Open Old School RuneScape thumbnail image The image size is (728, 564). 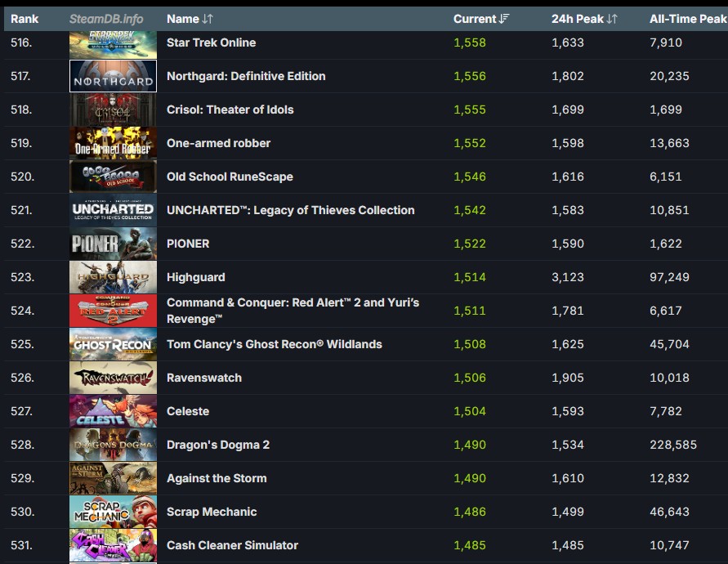coord(113,177)
